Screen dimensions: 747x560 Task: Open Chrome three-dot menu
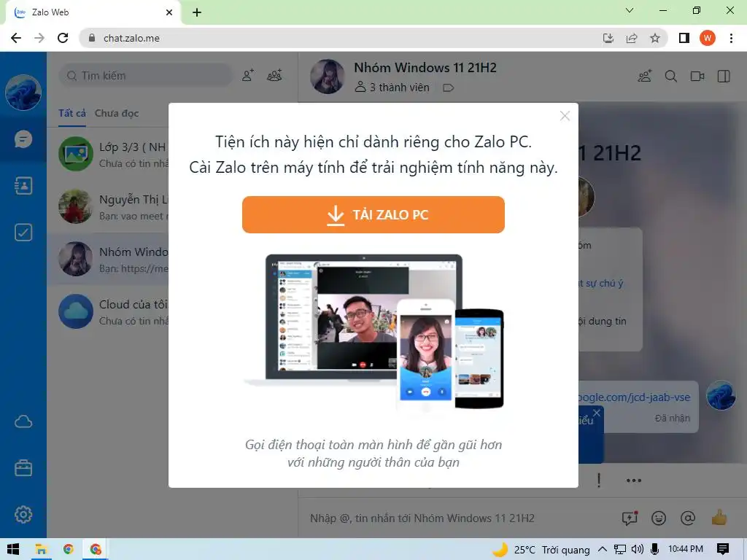pyautogui.click(x=731, y=38)
